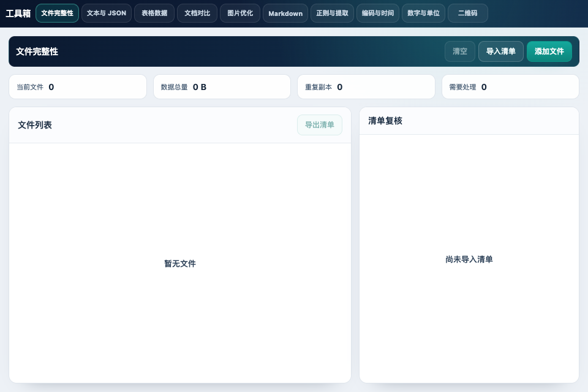Click the 尚未导入清单 placeholder text

[x=469, y=259]
